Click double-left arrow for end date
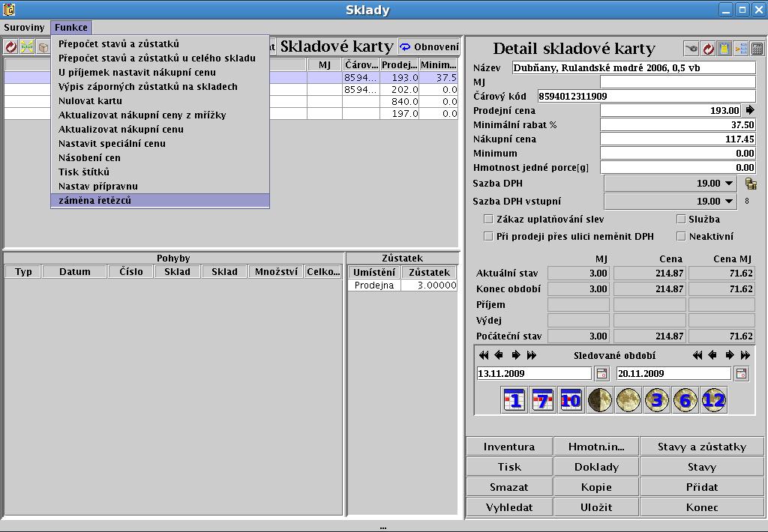 pyautogui.click(x=697, y=355)
